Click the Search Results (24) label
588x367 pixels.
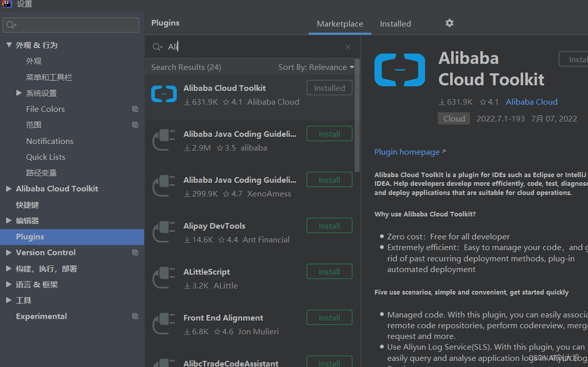tap(186, 67)
